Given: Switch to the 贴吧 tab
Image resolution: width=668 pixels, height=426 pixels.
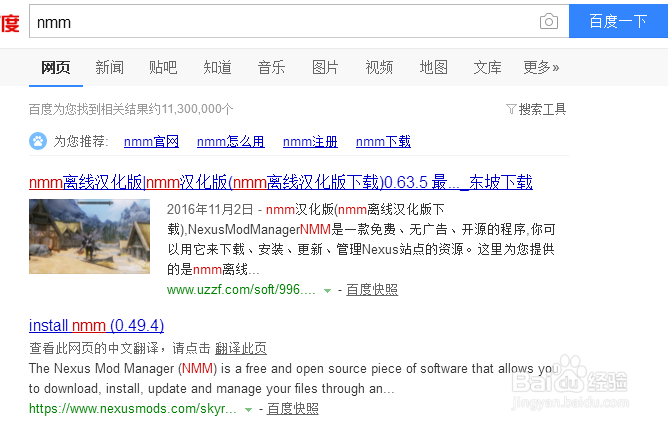Looking at the screenshot, I should coord(163,67).
